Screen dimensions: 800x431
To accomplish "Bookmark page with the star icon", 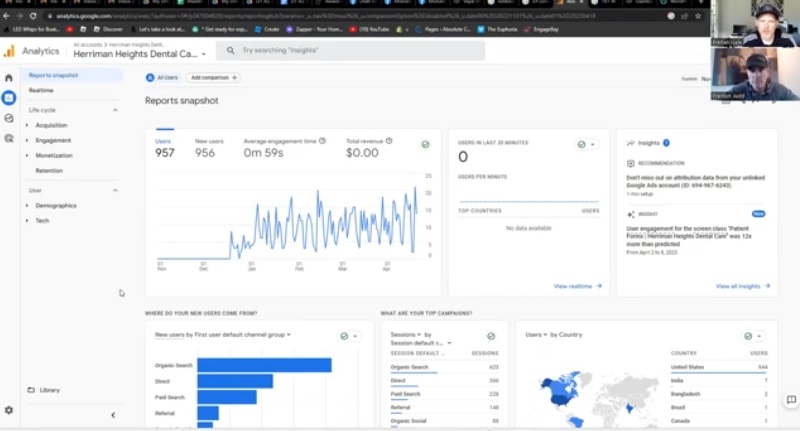I will (x=698, y=16).
